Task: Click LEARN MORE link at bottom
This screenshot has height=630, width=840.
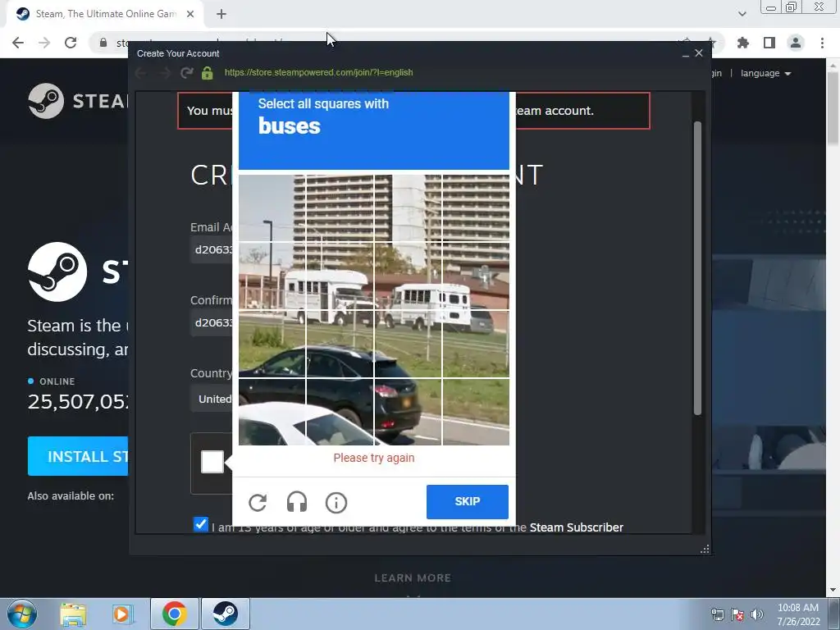Action: click(413, 578)
